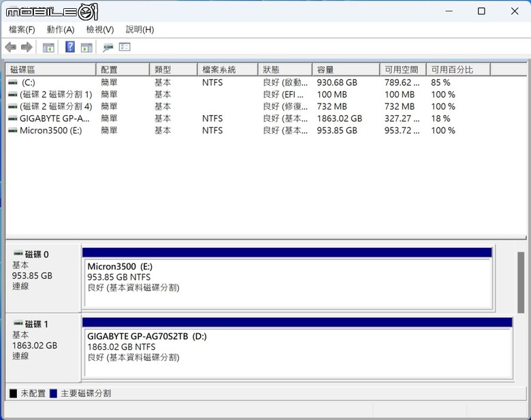
Task: Select the GIGABYTE GP-A... volume row
Action: point(248,118)
